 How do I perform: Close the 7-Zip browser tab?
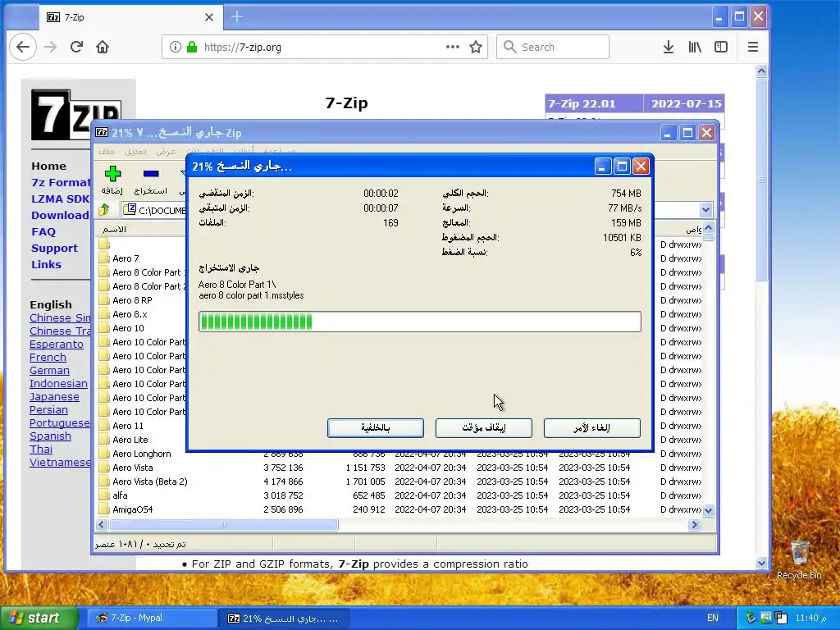209,17
